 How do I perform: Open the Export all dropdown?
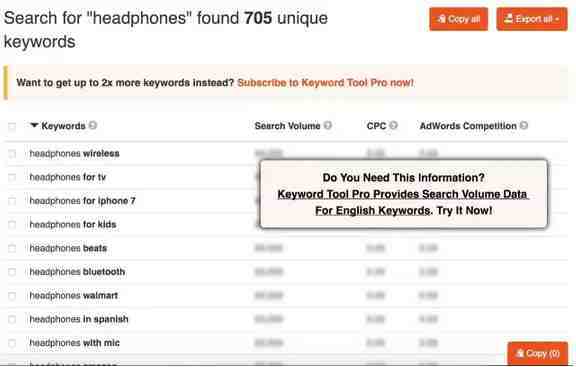coord(532,19)
